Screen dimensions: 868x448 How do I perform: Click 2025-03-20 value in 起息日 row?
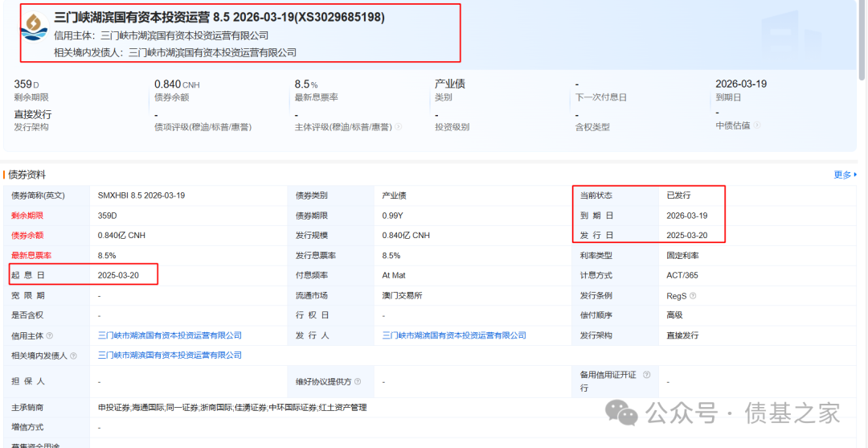pyautogui.click(x=118, y=275)
